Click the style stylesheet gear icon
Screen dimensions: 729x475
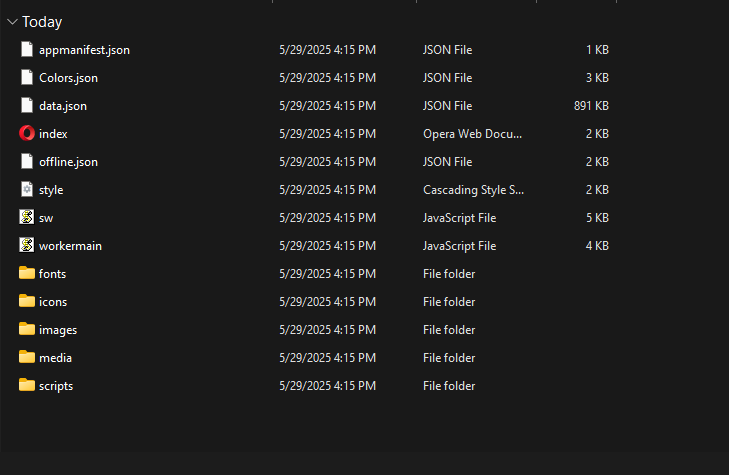click(27, 189)
